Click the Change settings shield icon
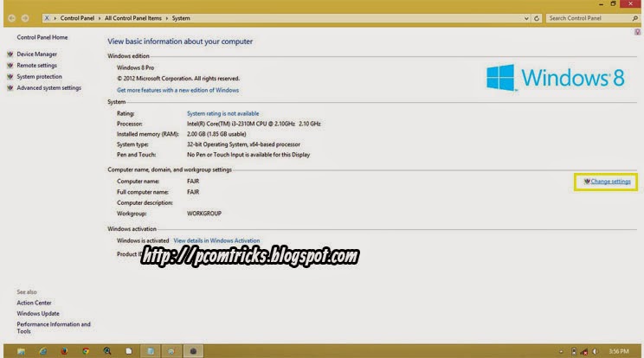 point(587,182)
